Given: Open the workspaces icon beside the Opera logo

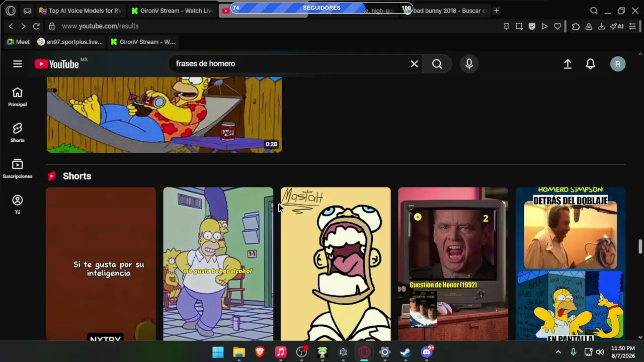Looking at the screenshot, I should pyautogui.click(x=27, y=11).
